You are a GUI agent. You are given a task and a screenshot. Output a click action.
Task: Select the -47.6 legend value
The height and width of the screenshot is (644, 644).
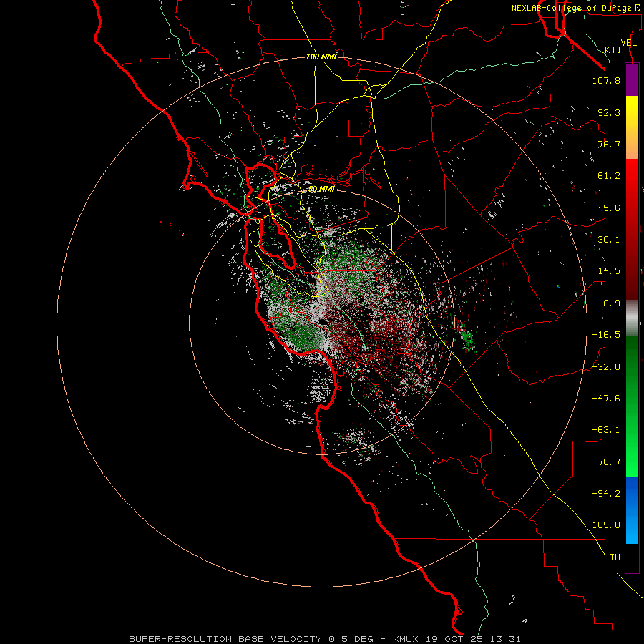pyautogui.click(x=606, y=399)
